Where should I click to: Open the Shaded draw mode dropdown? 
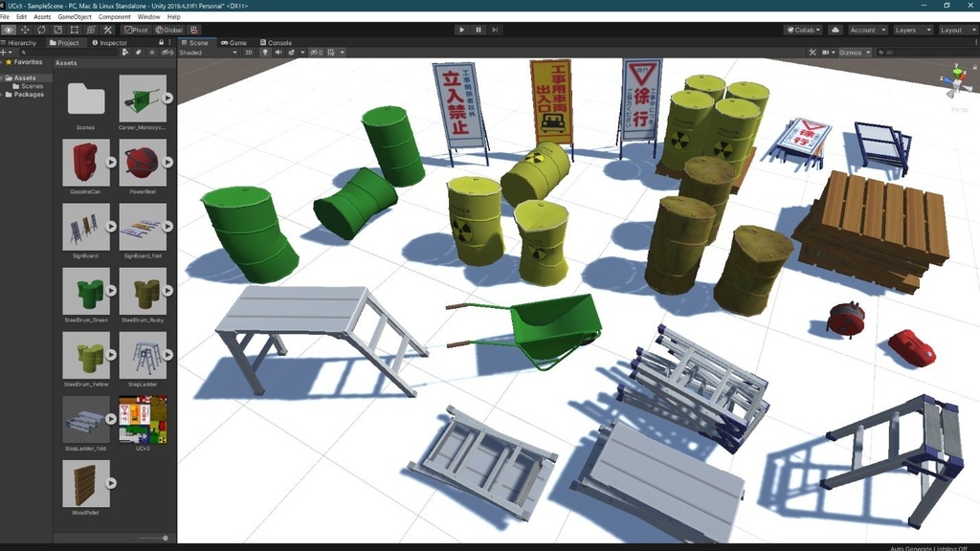pos(208,53)
